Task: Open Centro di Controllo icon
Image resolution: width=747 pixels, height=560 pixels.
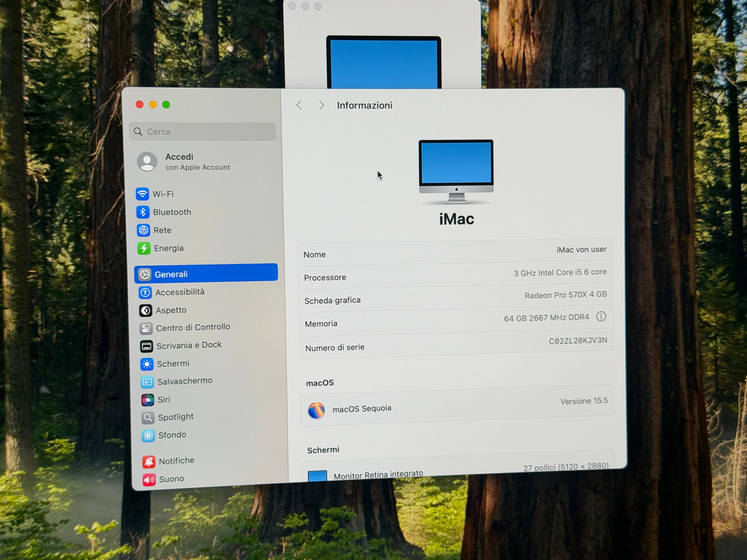Action: 146,328
